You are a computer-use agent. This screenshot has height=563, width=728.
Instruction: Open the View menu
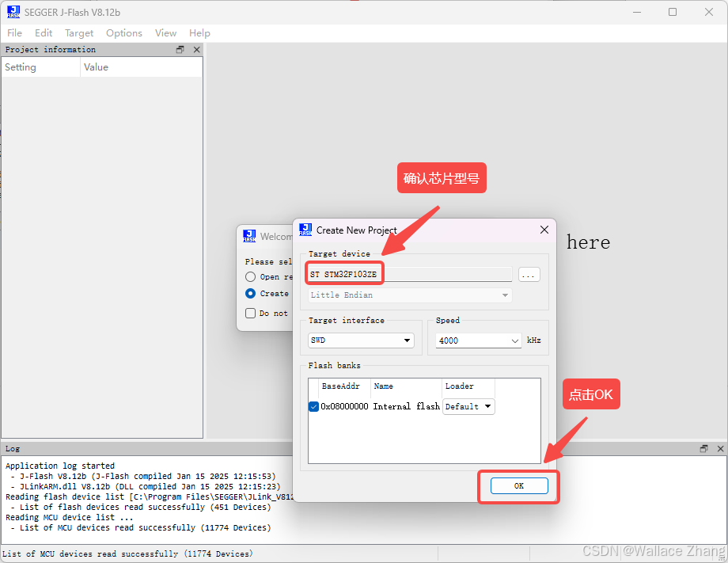[x=165, y=33]
